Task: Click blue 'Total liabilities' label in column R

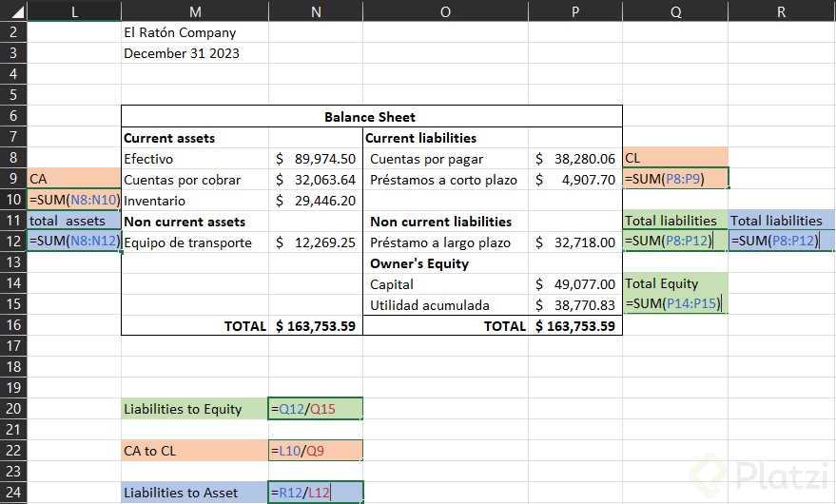Action: [782, 221]
